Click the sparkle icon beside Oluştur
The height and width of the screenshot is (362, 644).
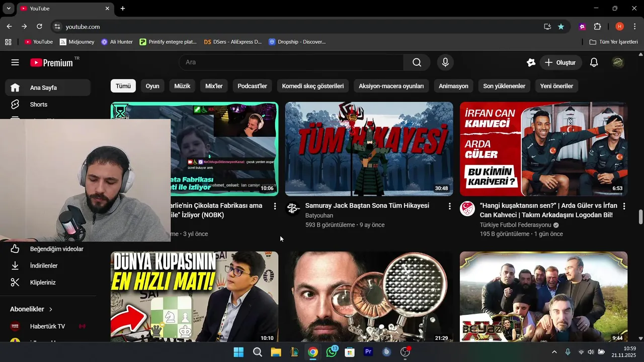click(x=531, y=62)
